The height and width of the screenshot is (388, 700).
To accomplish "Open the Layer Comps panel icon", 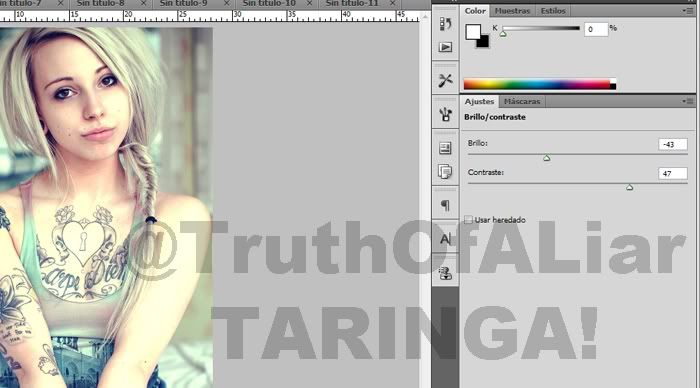I will click(x=445, y=171).
